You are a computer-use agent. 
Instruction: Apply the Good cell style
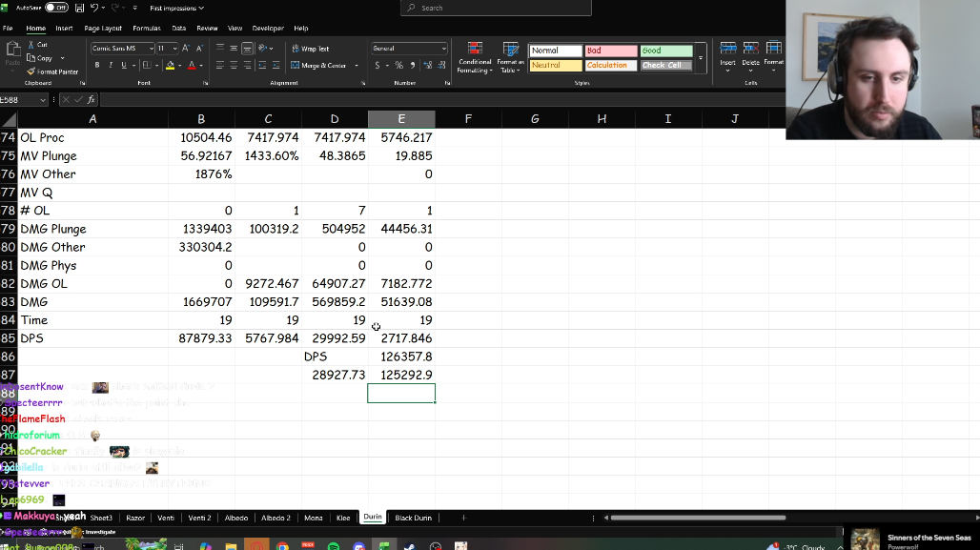(x=666, y=51)
